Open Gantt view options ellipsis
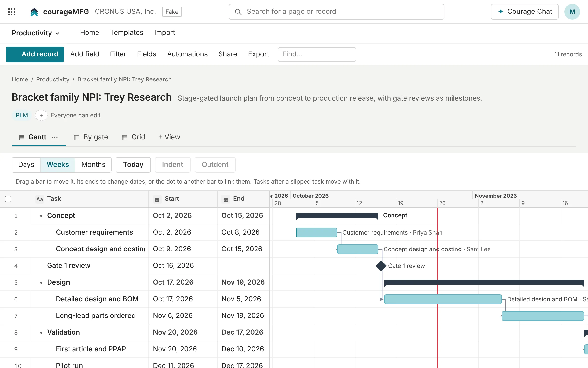Viewport: 588px width, 368px height. (55, 137)
